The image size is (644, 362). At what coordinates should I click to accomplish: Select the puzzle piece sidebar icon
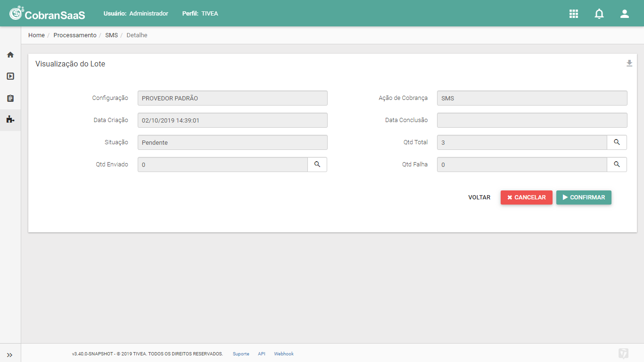[x=10, y=120]
